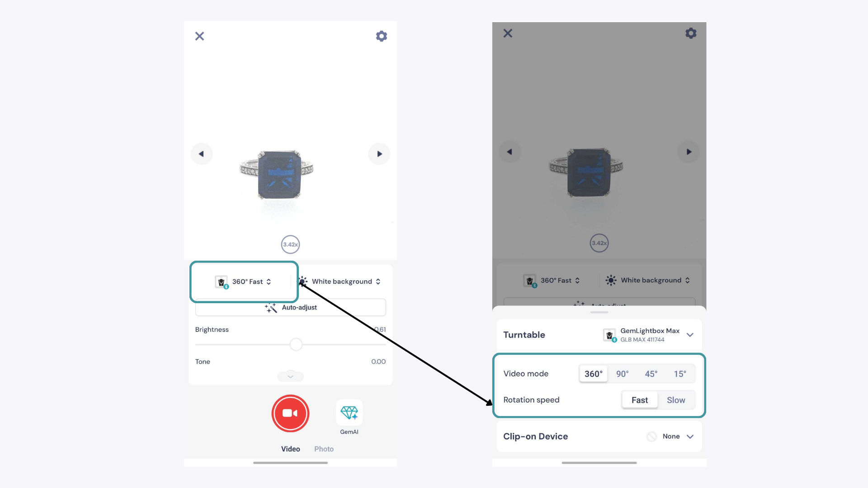Click the bottom sheet drag handle
Screen dimensions: 868x488
599,312
